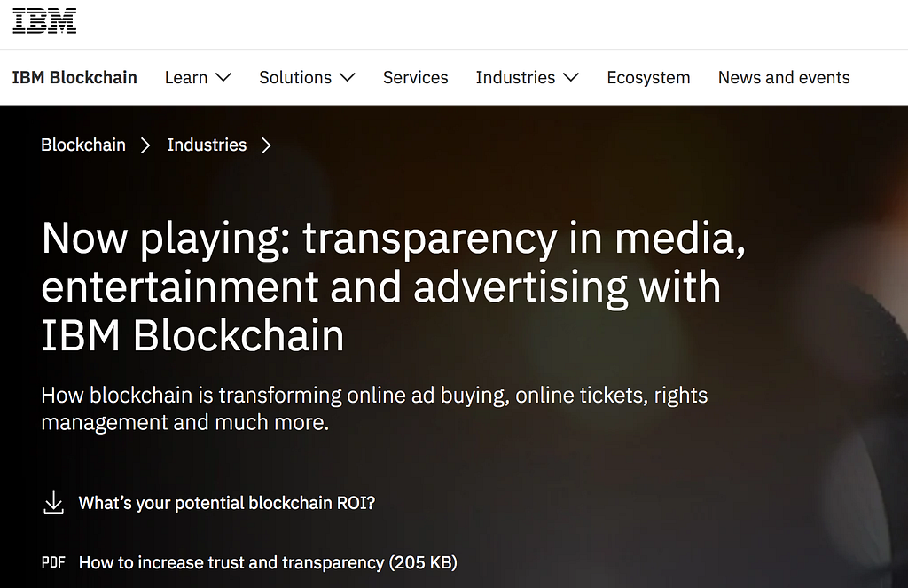Screen dimensions: 908x588
Task: Go to the IBM Blockchain home link
Action: click(74, 78)
